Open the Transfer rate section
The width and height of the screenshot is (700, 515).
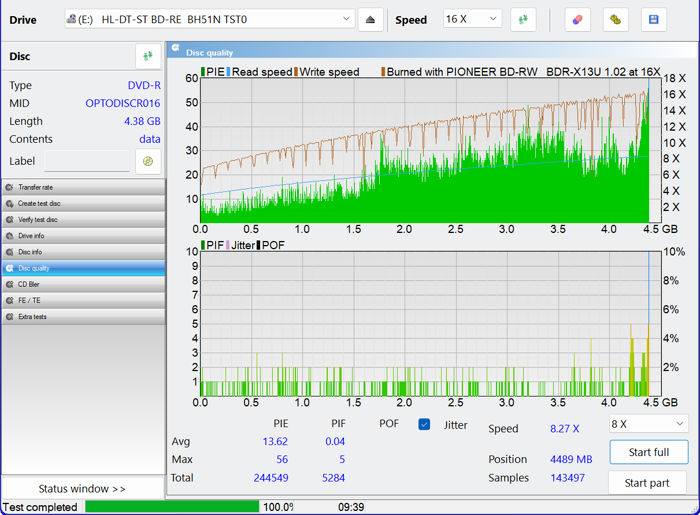[36, 187]
